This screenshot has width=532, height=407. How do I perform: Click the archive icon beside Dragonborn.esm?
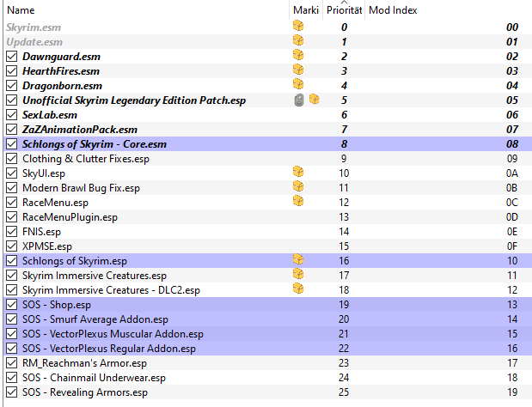298,84
